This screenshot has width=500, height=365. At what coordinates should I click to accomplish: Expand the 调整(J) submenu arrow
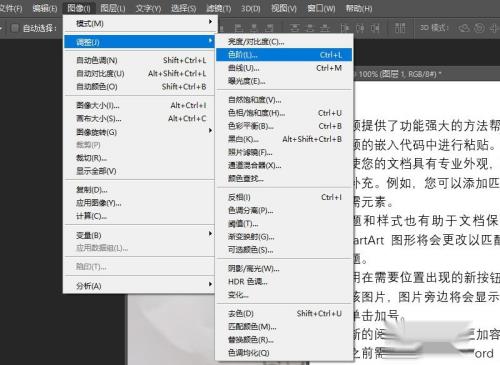(210, 41)
